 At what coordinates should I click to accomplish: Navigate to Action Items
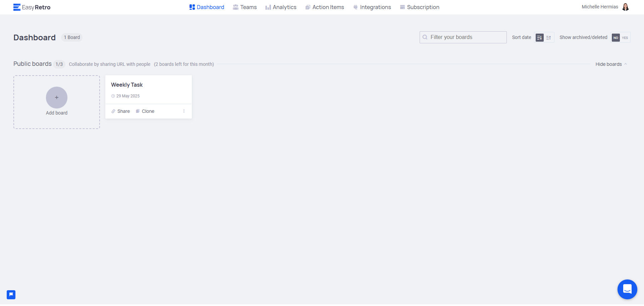(325, 7)
